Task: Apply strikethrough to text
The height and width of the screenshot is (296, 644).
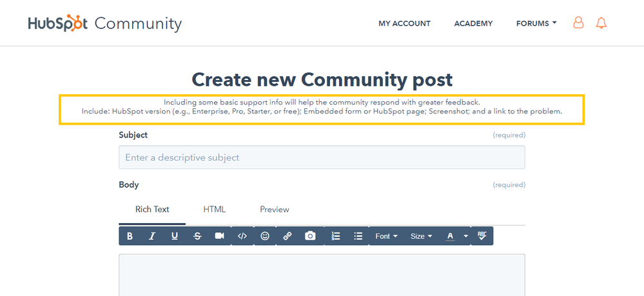Action: (197, 236)
